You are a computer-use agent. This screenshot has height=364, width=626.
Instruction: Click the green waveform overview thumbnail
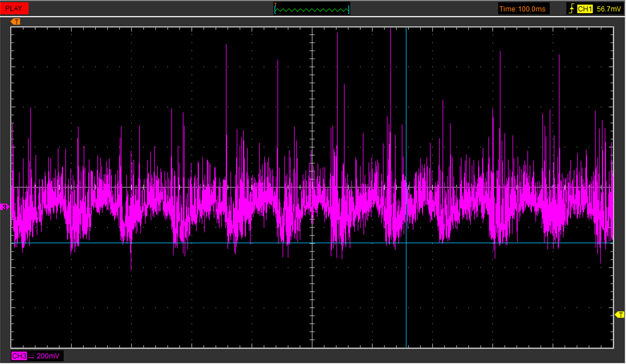[x=312, y=9]
